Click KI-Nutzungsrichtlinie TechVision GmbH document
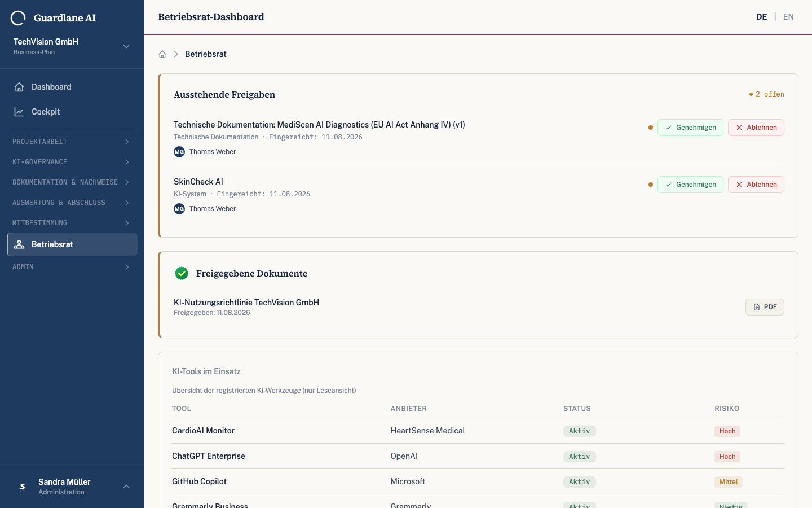Viewport: 812px width, 508px height. 246,303
